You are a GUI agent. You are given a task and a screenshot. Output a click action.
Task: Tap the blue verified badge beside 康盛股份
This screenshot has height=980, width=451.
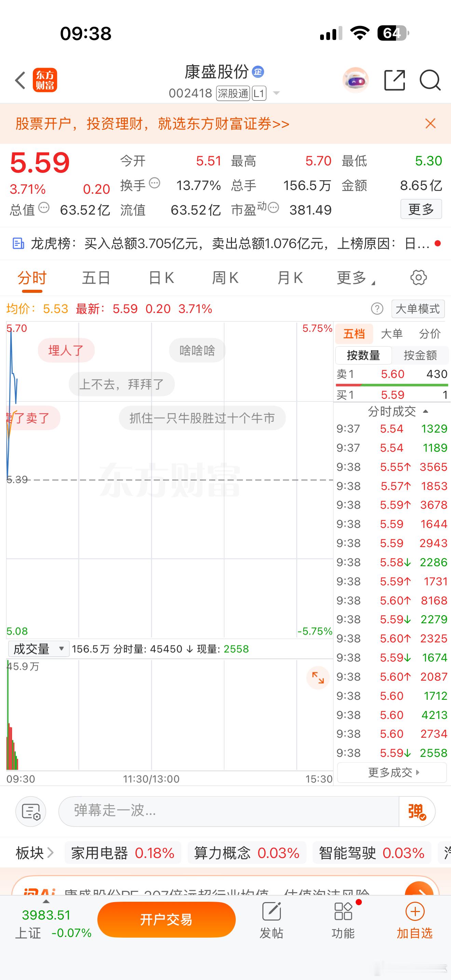pyautogui.click(x=258, y=71)
